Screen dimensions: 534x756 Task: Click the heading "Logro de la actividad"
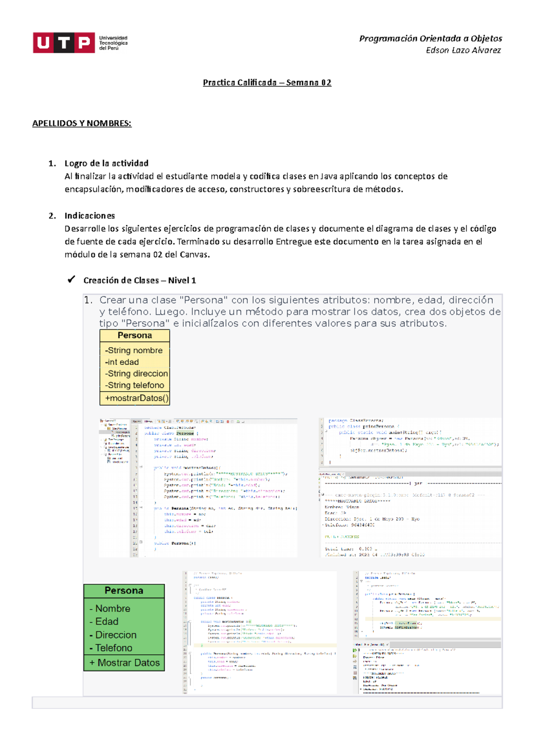(x=106, y=163)
